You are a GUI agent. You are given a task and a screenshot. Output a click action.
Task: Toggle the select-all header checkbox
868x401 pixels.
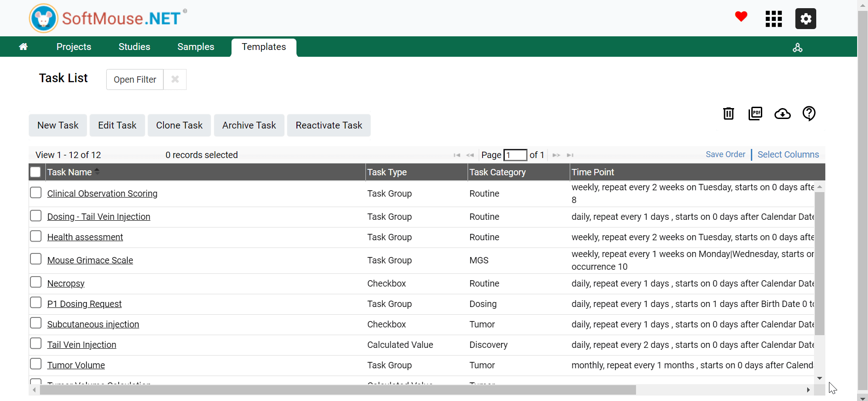35,172
